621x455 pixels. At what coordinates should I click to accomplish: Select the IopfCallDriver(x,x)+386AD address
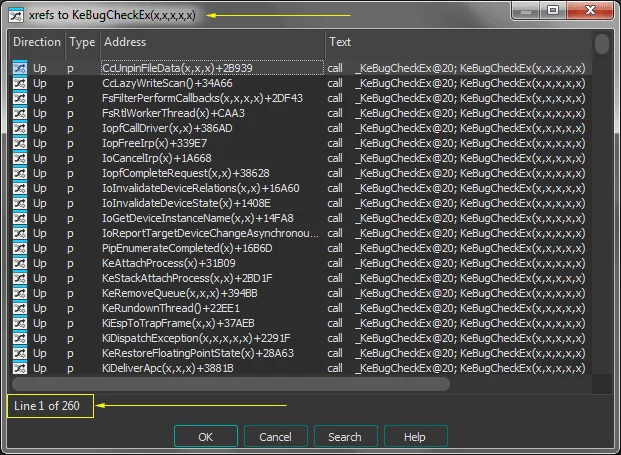pyautogui.click(x=167, y=128)
